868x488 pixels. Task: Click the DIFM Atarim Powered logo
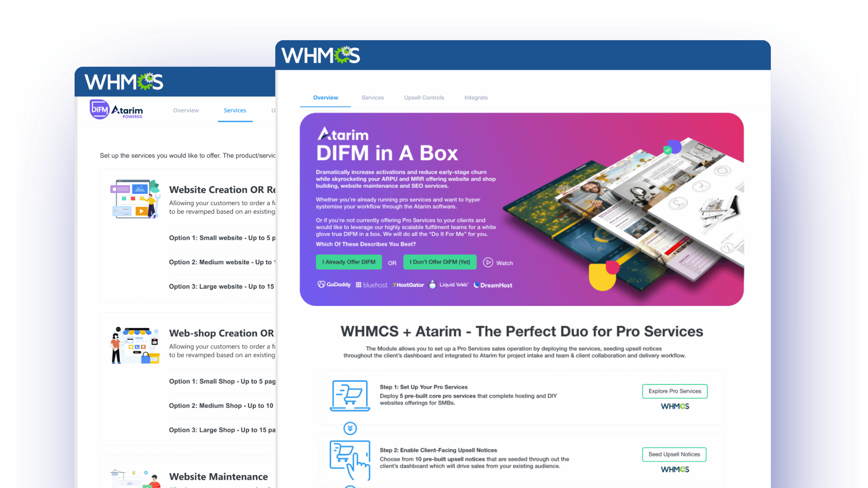tap(116, 110)
